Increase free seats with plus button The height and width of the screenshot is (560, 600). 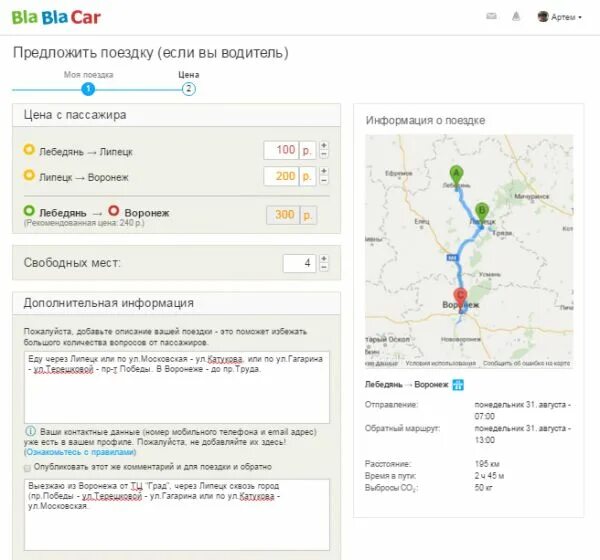[x=324, y=259]
